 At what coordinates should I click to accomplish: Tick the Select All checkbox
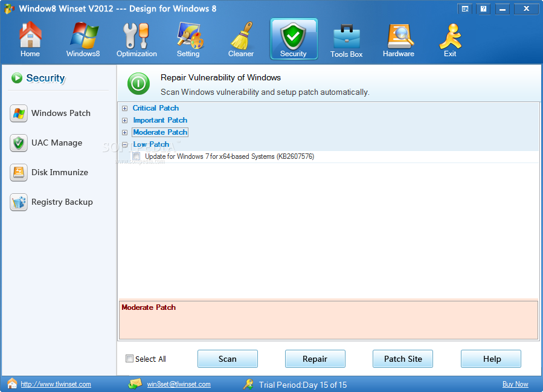129,359
